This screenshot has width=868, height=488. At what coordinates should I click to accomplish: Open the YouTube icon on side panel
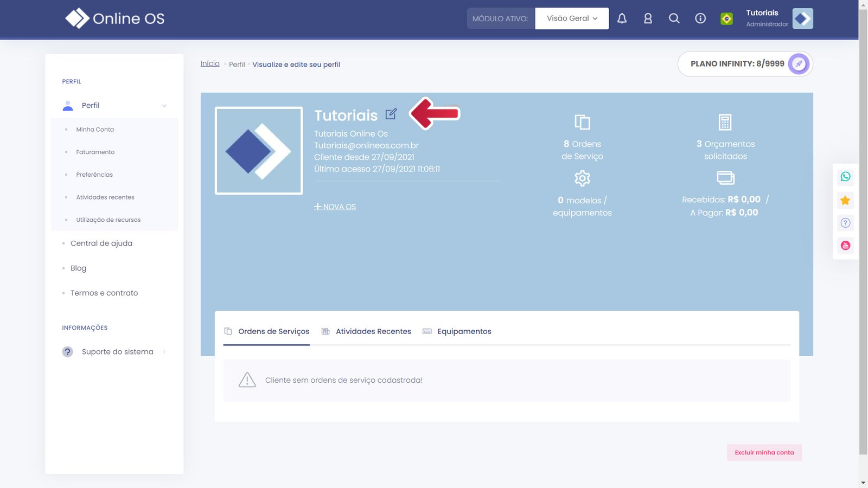tap(845, 246)
